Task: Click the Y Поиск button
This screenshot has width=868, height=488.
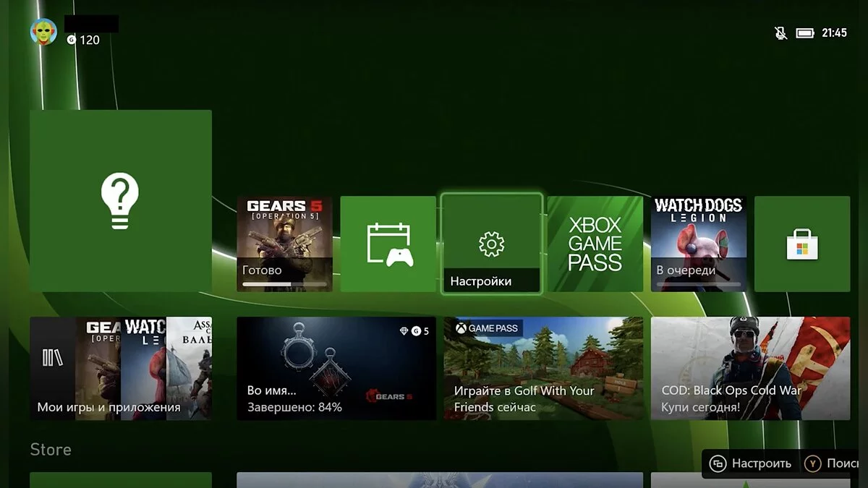Action: [832, 463]
